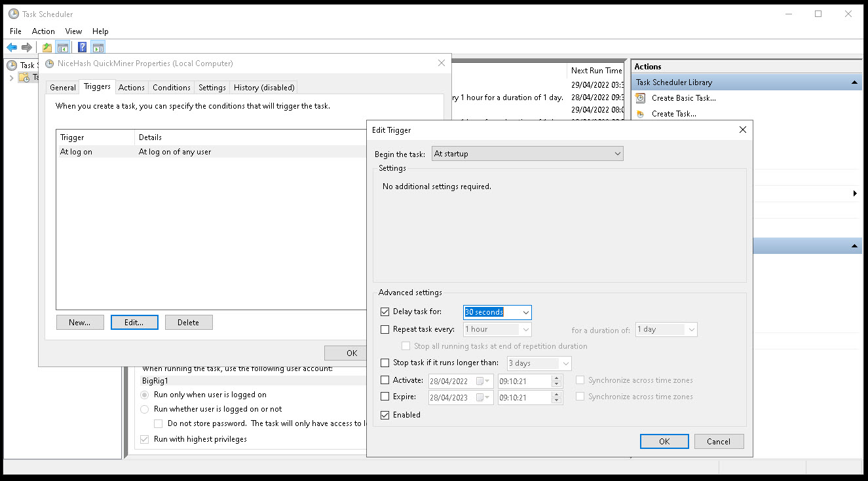Click the Help question mark icon

pos(81,46)
